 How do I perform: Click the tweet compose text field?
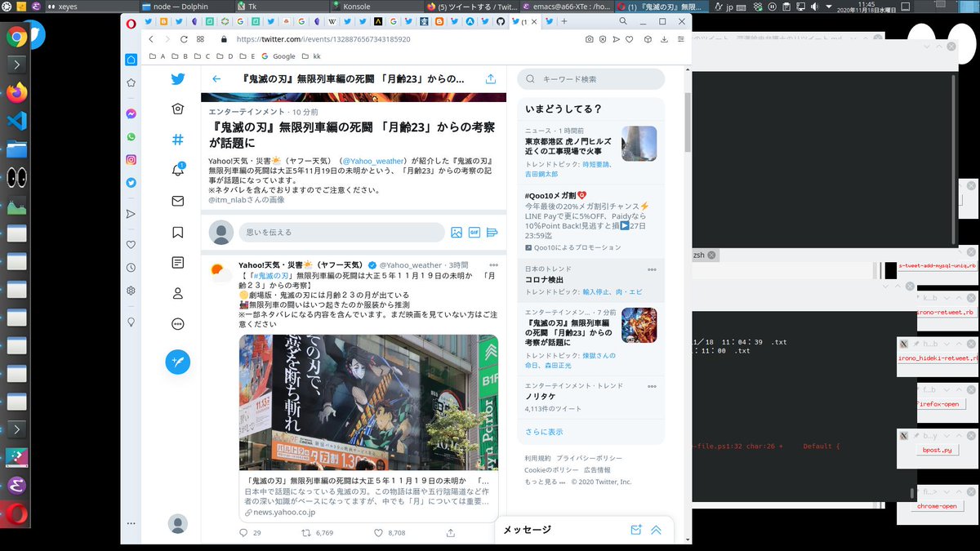(x=341, y=233)
